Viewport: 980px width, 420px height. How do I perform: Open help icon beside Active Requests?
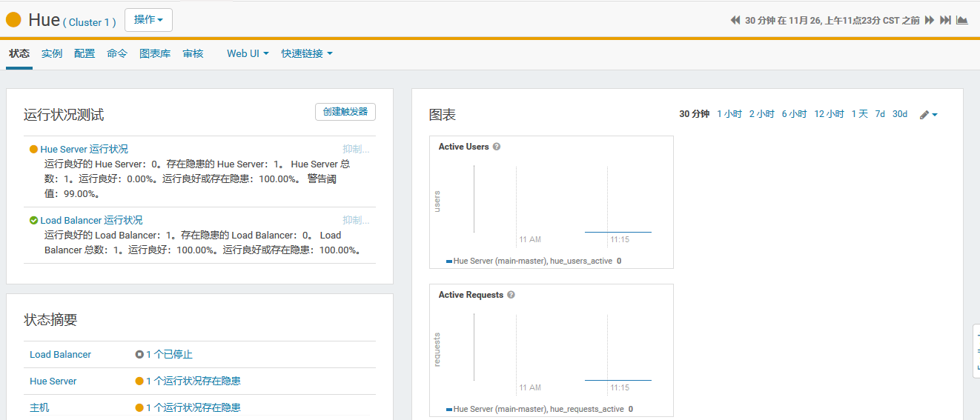coord(511,295)
